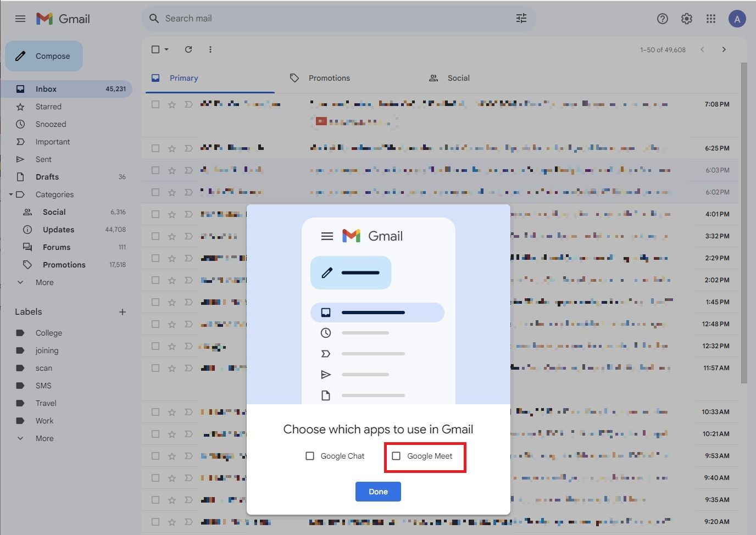Switch to the Social tab
Image resolution: width=756 pixels, height=535 pixels.
click(x=458, y=77)
